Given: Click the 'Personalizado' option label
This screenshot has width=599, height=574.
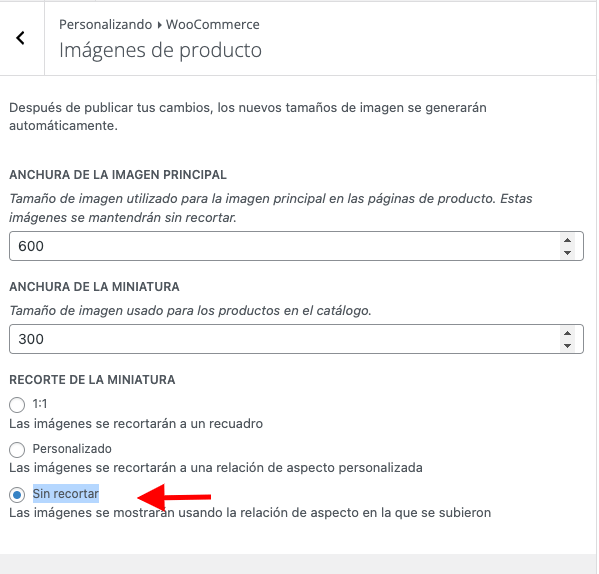Looking at the screenshot, I should coord(72,448).
